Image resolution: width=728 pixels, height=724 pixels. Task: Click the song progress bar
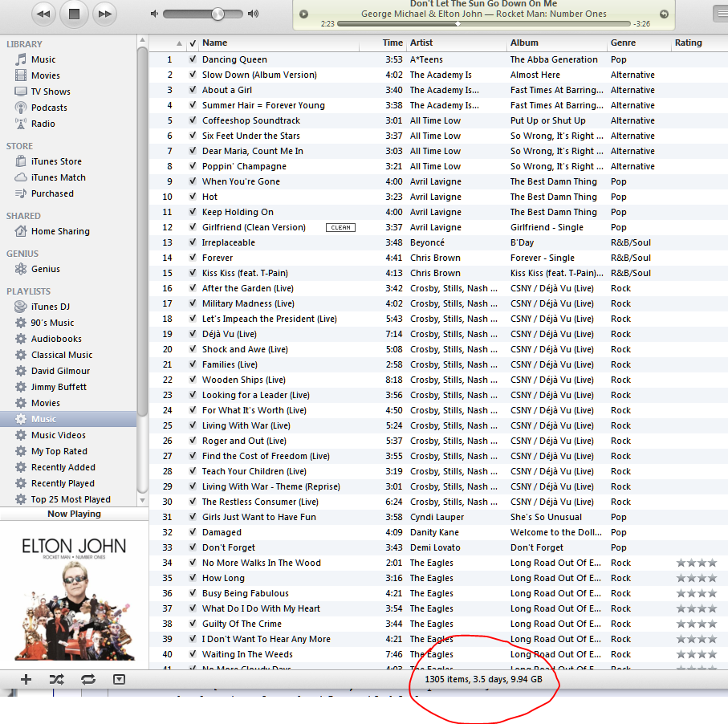click(484, 24)
